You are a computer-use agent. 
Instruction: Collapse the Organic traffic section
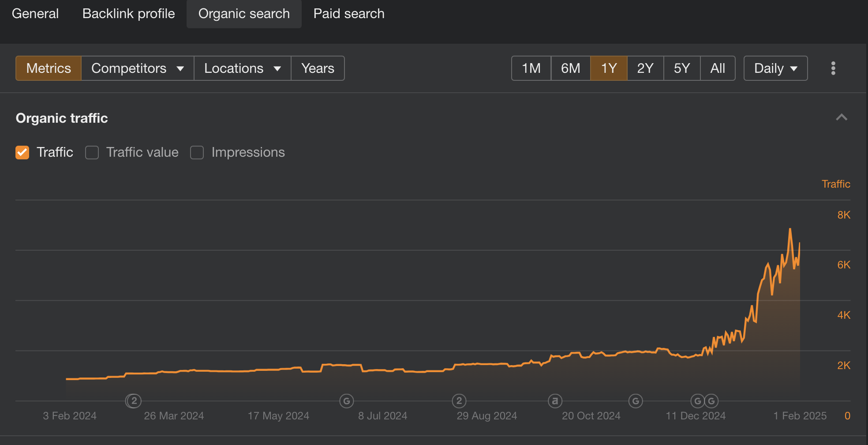click(x=841, y=117)
